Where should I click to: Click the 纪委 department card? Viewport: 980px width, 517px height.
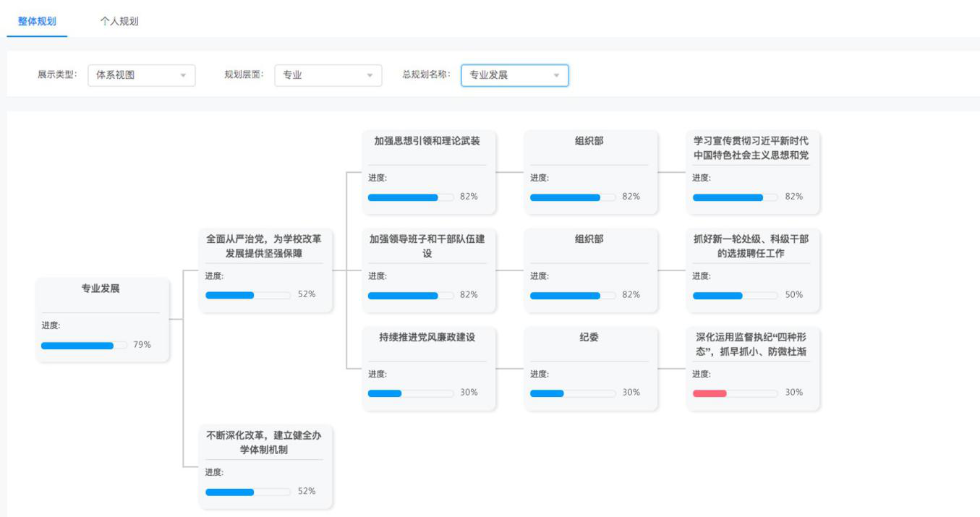[x=590, y=368]
